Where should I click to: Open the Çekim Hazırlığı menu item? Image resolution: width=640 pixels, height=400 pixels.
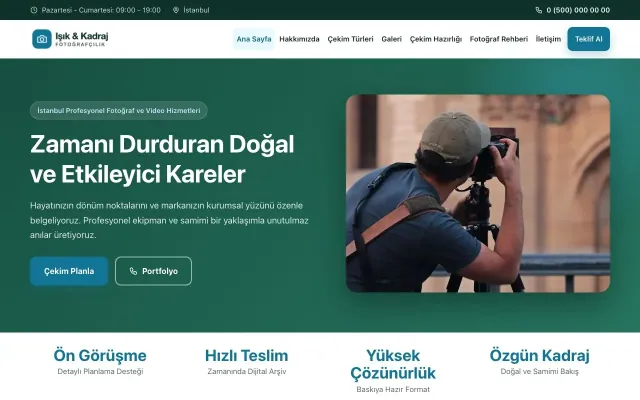point(436,39)
